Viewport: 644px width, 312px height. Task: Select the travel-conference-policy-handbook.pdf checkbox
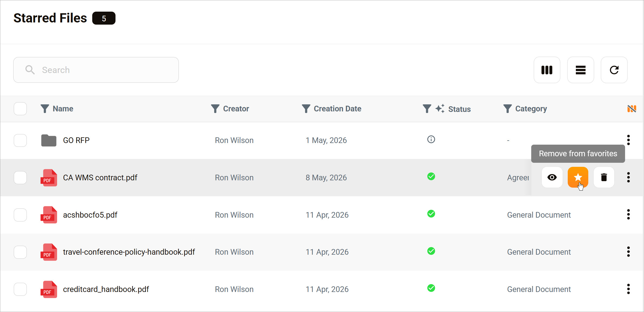20,252
